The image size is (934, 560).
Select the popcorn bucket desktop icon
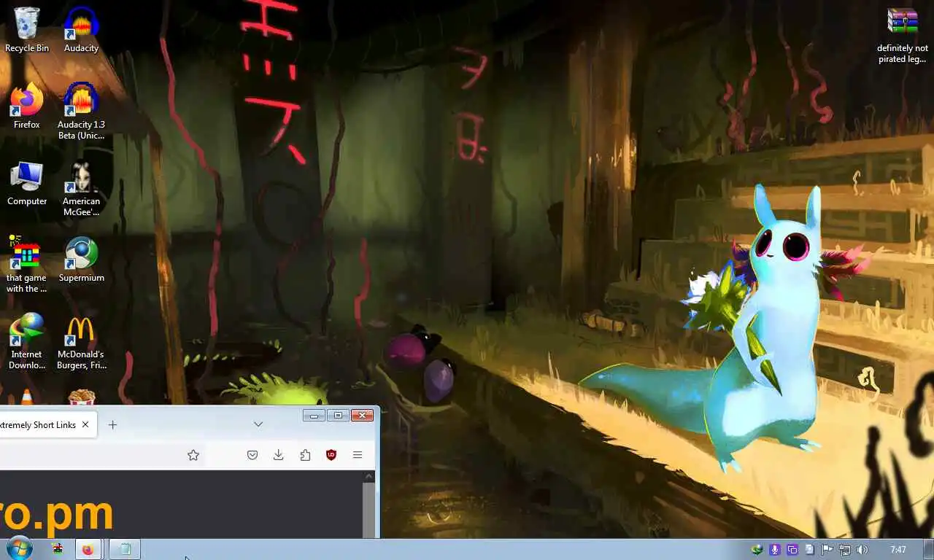click(81, 398)
